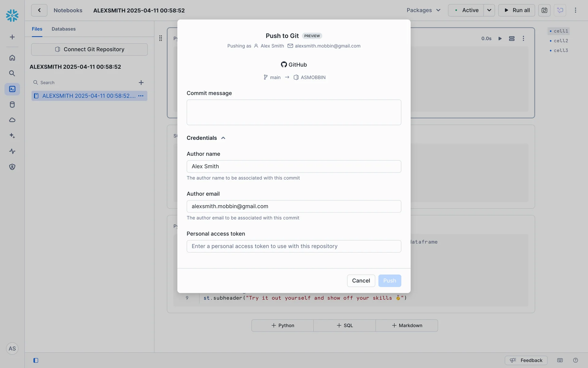Click the Connect Git Repository button
Image resolution: width=588 pixels, height=368 pixels.
coord(89,49)
